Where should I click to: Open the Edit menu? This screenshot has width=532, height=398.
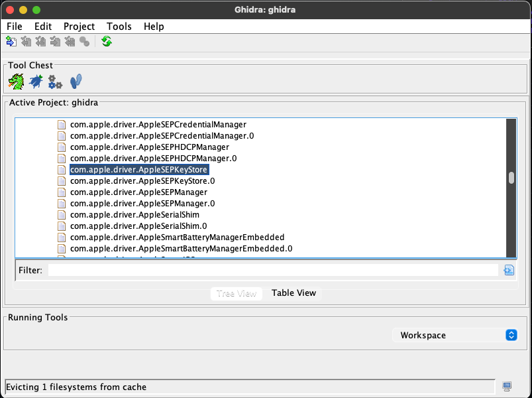click(43, 27)
